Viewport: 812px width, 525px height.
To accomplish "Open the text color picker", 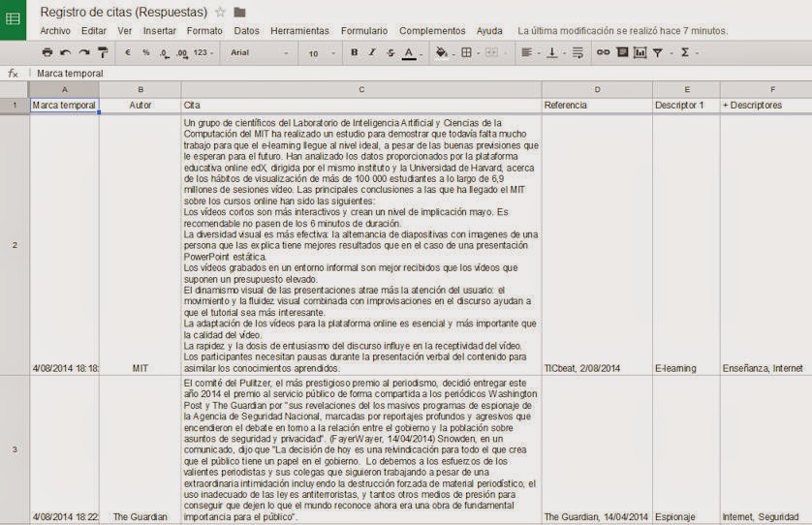I will 411,53.
